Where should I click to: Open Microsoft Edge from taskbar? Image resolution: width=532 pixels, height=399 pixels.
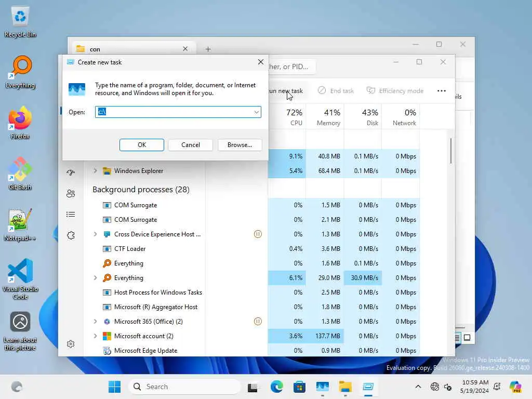click(276, 387)
